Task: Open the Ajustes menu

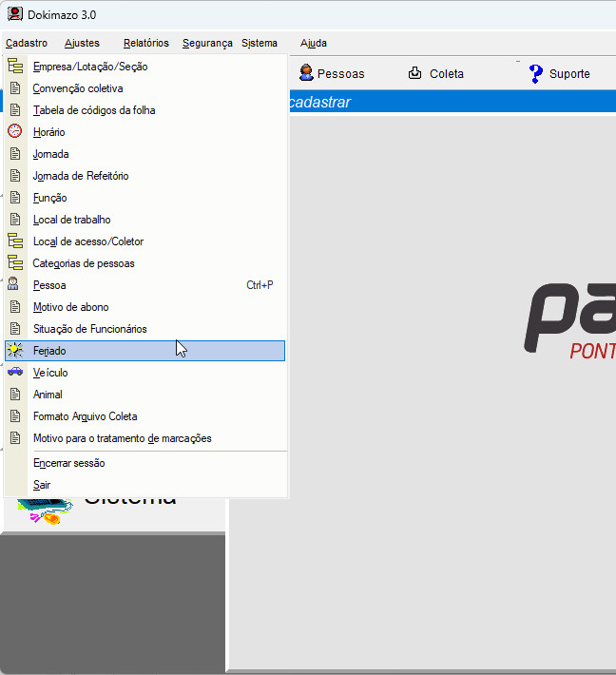Action: 82,43
